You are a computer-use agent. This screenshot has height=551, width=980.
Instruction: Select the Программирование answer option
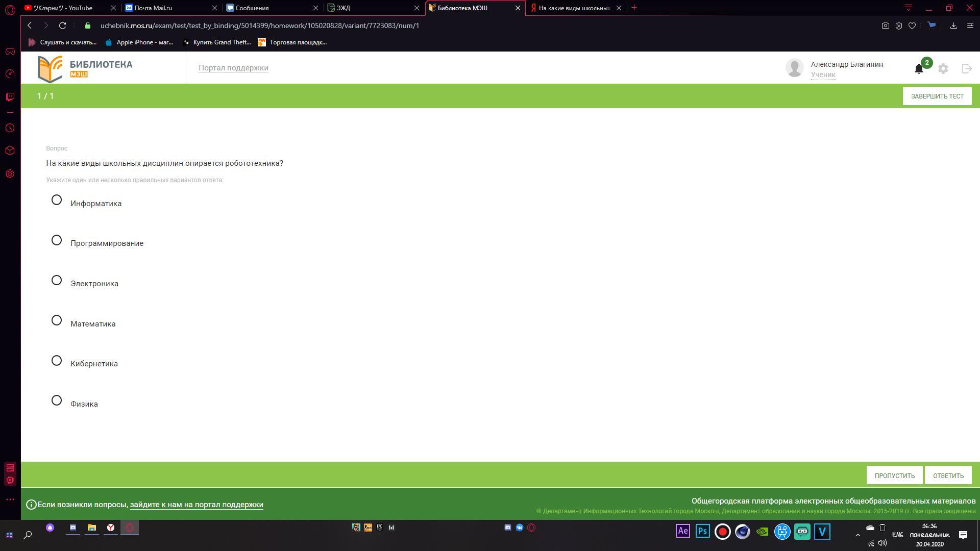click(x=57, y=240)
